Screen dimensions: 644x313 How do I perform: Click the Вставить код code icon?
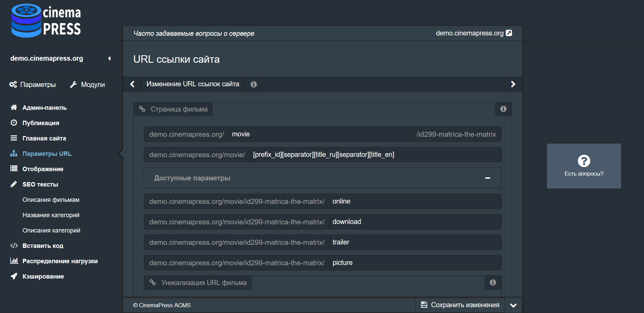14,245
